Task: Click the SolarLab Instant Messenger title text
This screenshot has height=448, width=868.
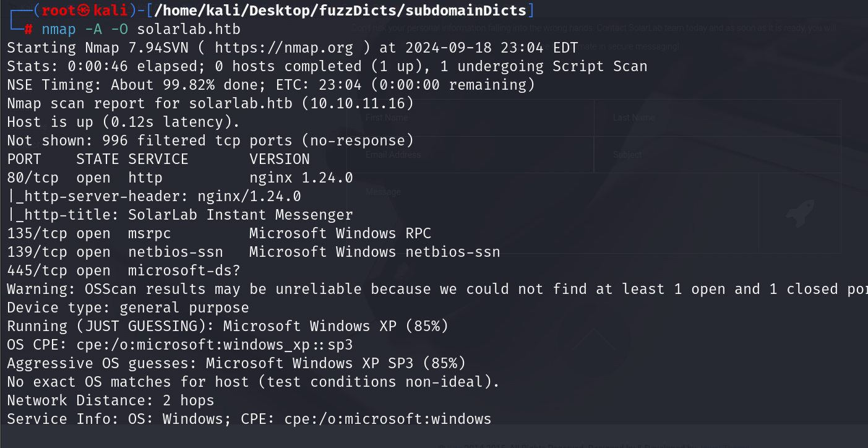Action: 241,215
